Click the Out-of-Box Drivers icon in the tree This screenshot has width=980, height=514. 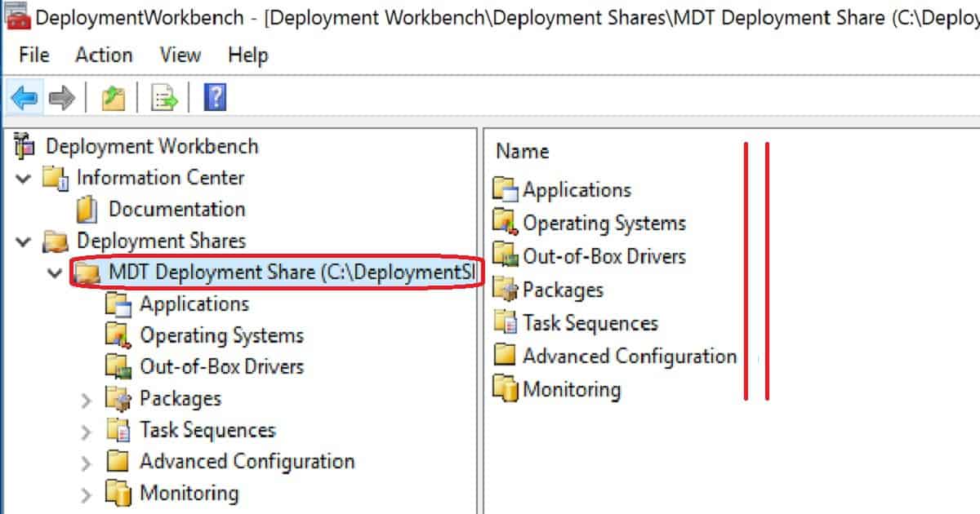[119, 367]
